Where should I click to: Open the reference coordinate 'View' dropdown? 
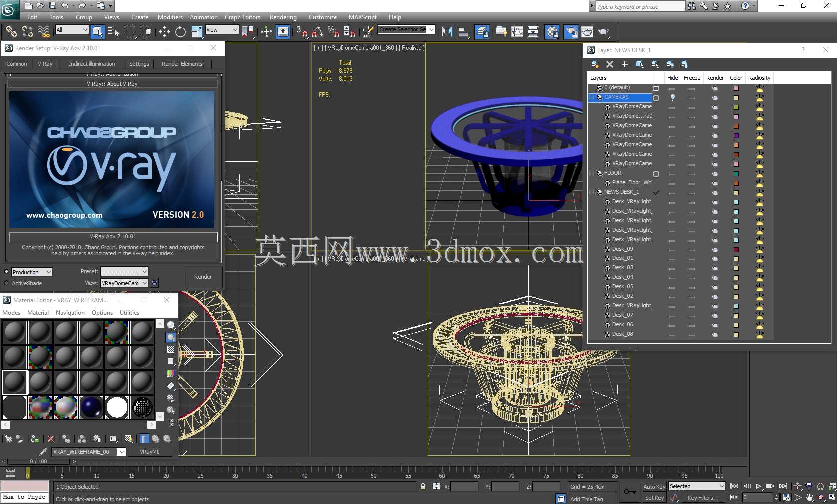pyautogui.click(x=222, y=30)
